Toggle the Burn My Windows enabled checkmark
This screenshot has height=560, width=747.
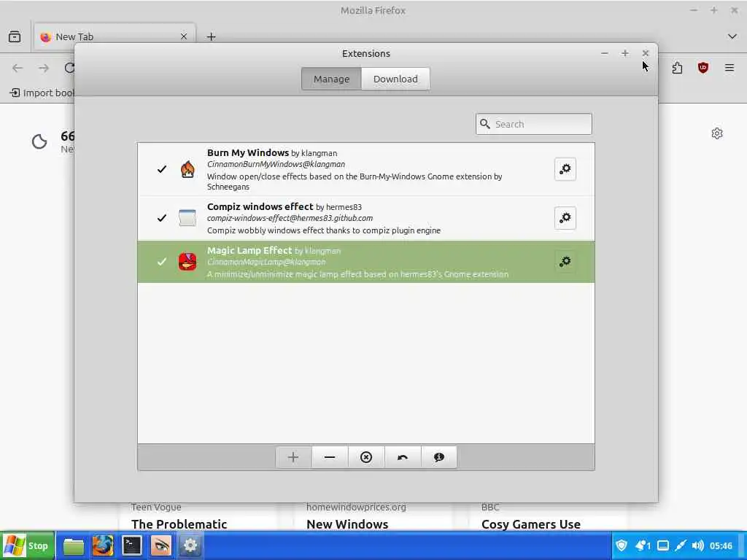(162, 169)
